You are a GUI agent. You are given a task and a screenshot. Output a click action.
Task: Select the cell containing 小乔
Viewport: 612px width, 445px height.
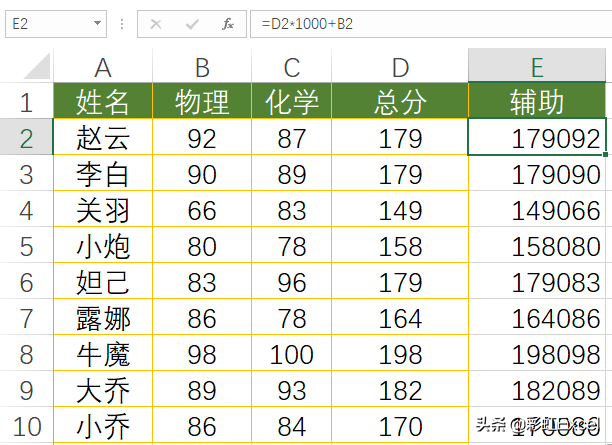tap(103, 425)
